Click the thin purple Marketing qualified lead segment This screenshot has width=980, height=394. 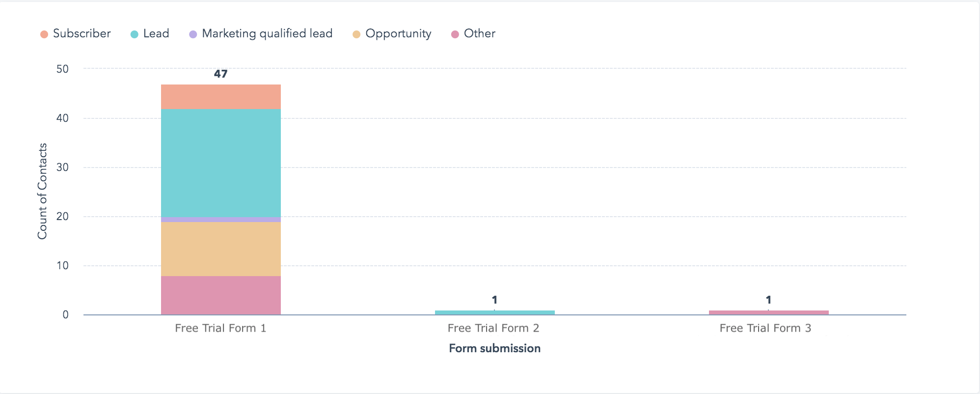[x=221, y=220]
